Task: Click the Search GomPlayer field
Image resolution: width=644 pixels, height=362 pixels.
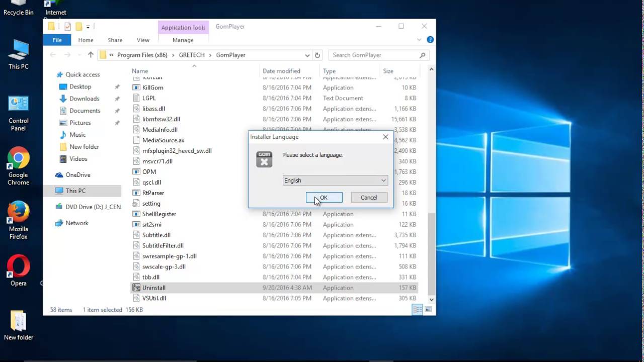Action: coord(378,55)
